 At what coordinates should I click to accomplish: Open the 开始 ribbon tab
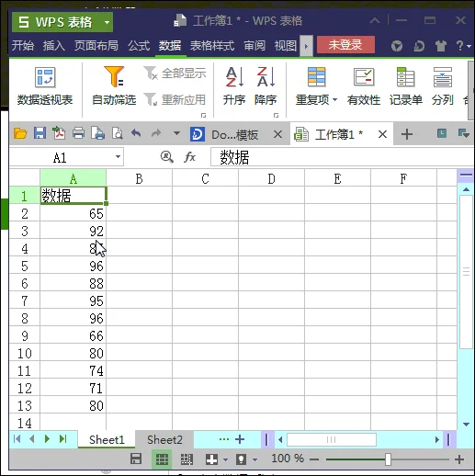pos(23,46)
